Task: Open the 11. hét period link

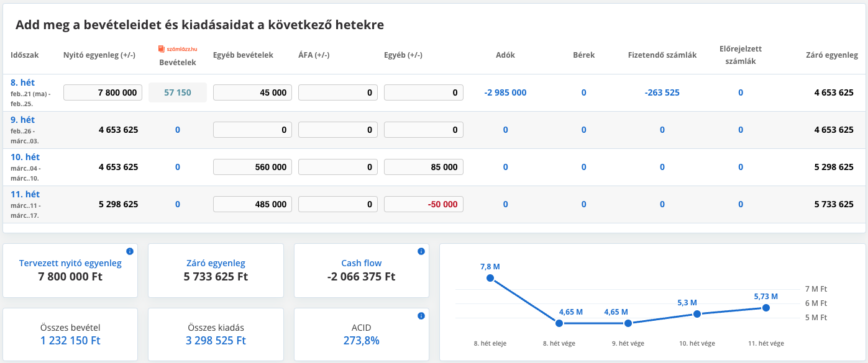Action: click(x=25, y=194)
